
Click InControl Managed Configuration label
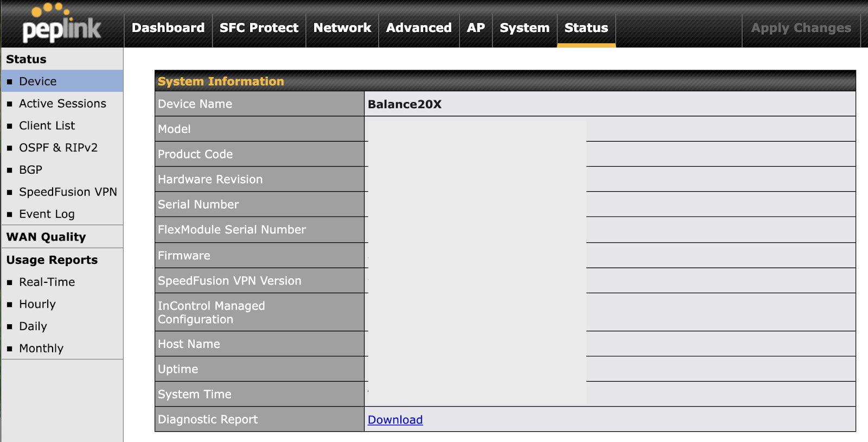212,313
